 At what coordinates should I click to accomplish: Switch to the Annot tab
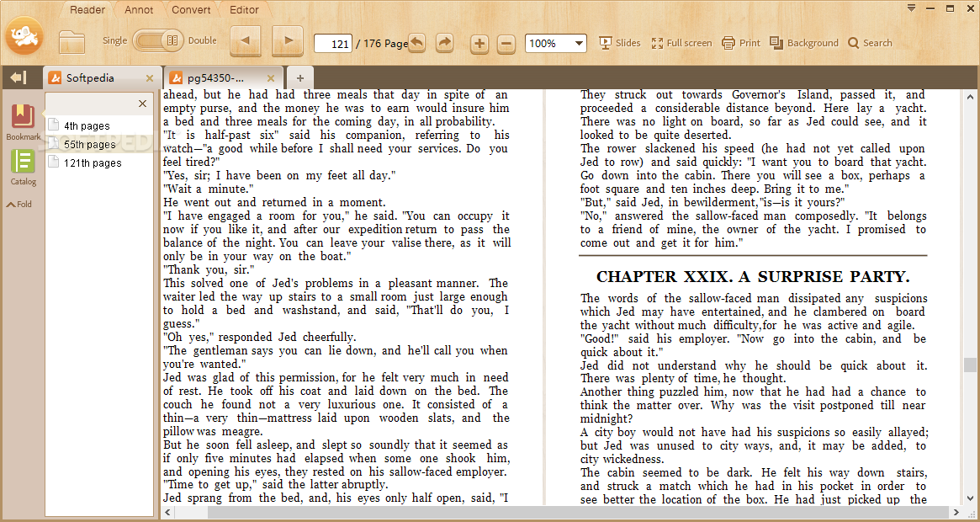click(x=139, y=9)
